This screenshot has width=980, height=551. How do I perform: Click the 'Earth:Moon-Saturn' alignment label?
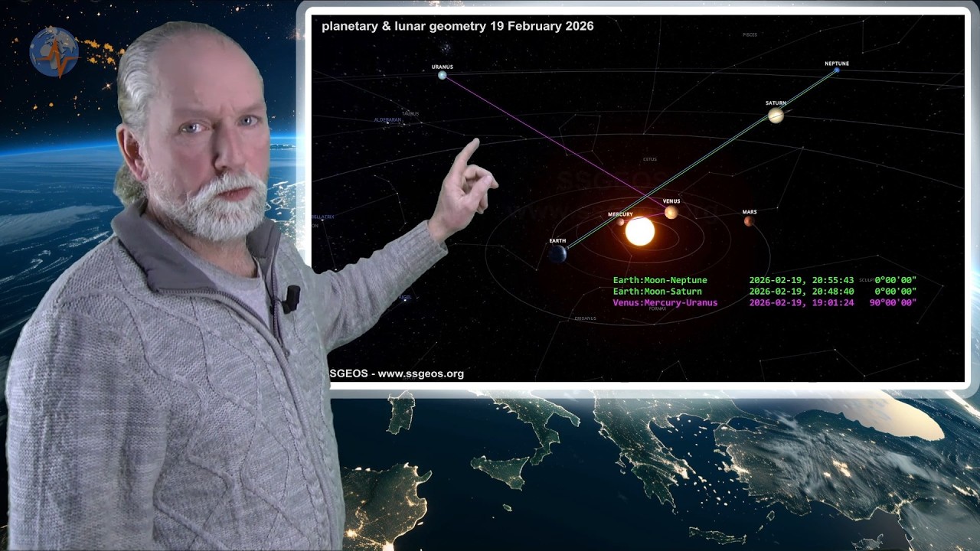click(657, 292)
